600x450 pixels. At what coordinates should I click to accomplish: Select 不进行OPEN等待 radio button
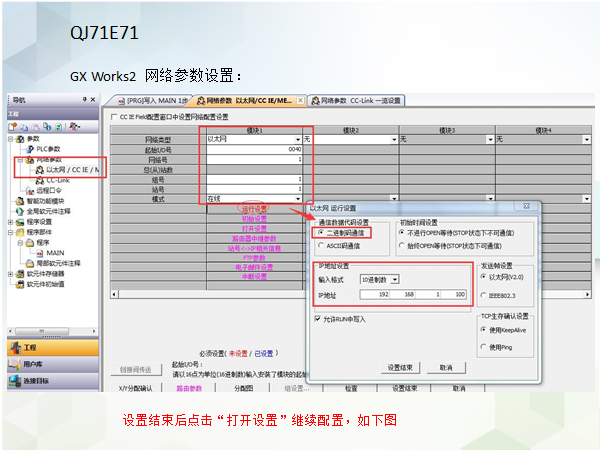point(401,233)
